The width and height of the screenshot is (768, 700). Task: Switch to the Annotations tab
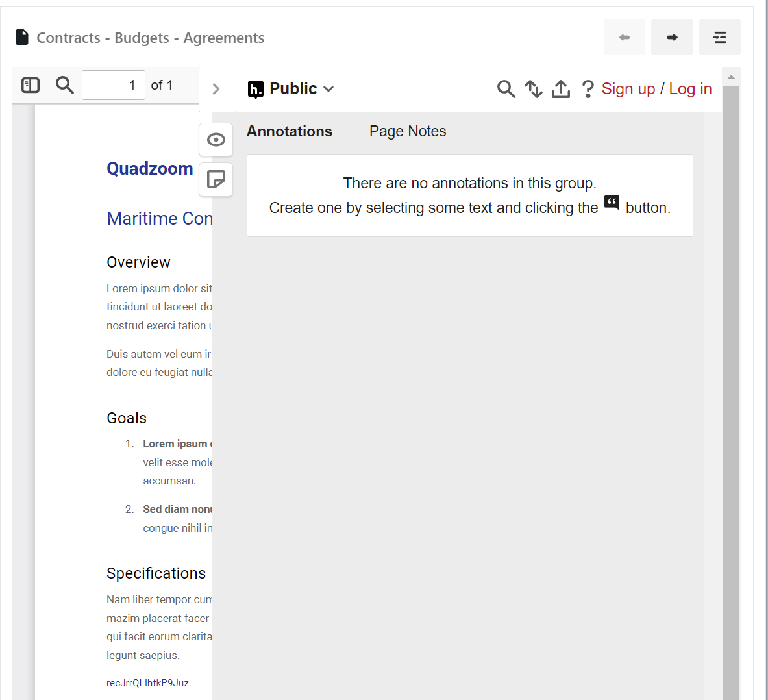[290, 131]
